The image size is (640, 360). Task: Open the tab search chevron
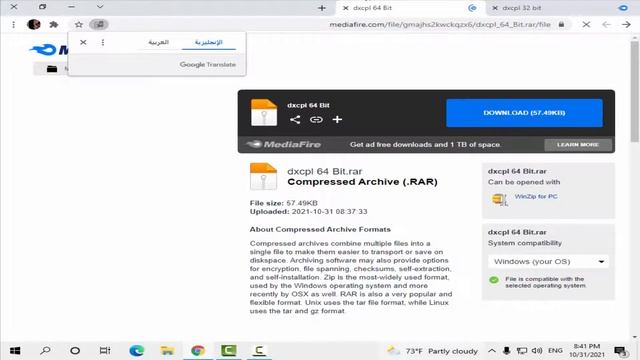point(100,7)
